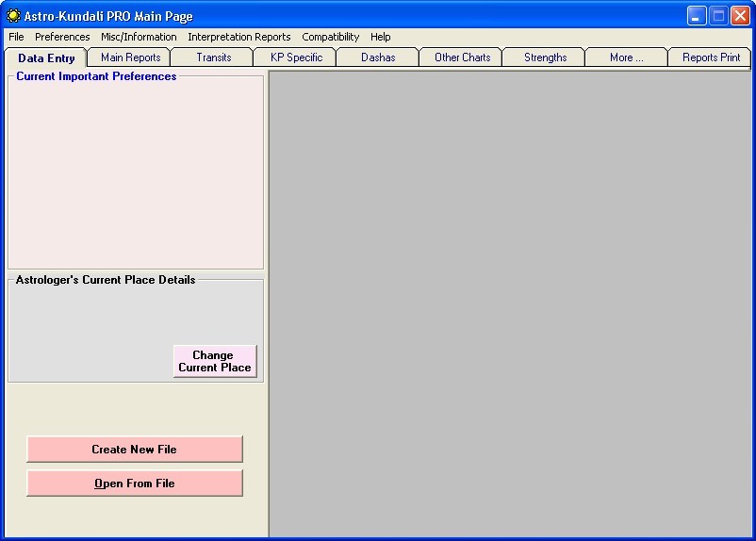Open the Misc/Information menu
Image resolution: width=756 pixels, height=541 pixels.
coord(139,37)
